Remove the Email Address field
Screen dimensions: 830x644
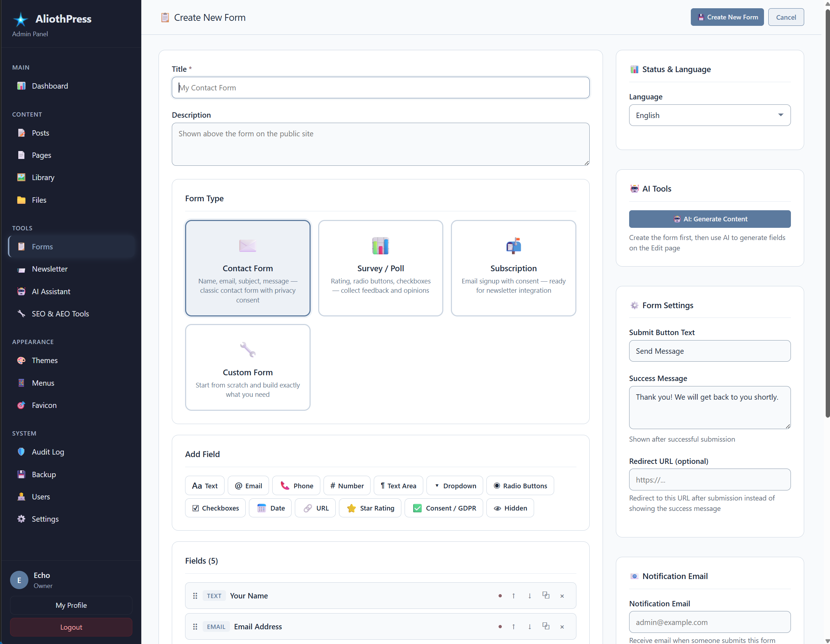tap(562, 626)
